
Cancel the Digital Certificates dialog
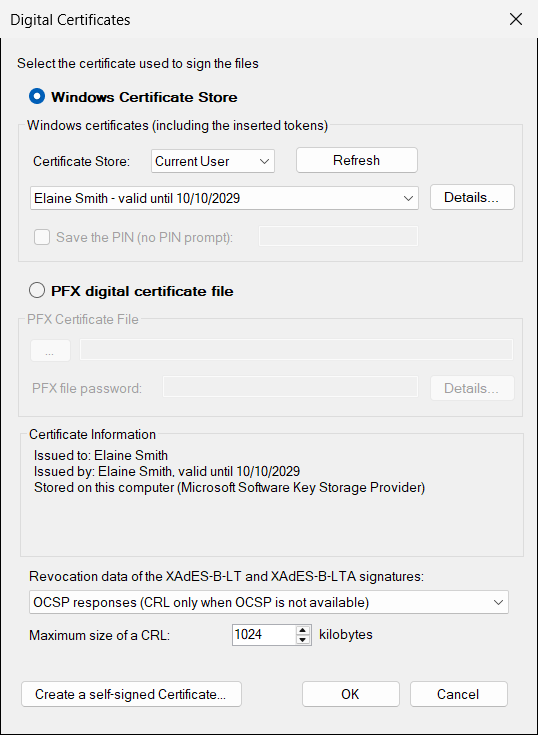pos(459,694)
